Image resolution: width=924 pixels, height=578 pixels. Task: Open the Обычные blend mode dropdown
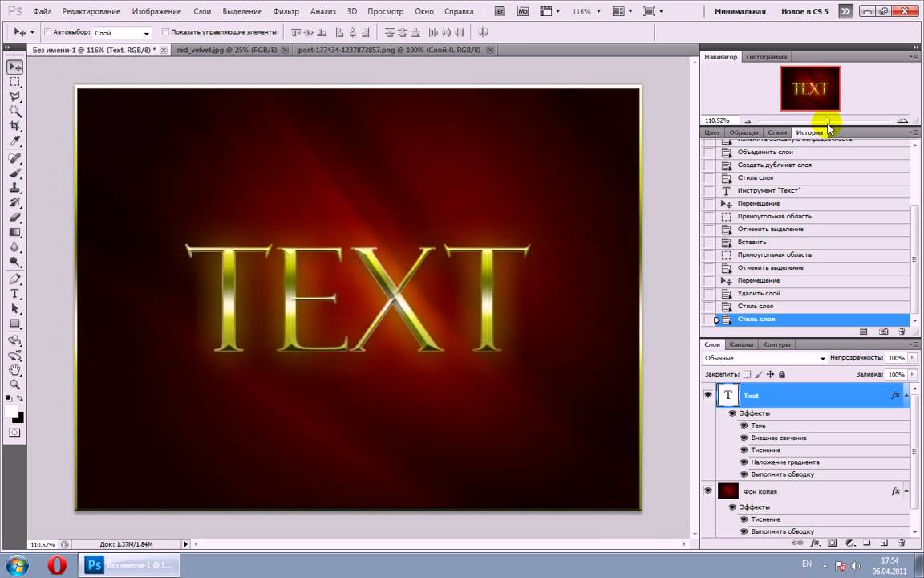coord(765,358)
